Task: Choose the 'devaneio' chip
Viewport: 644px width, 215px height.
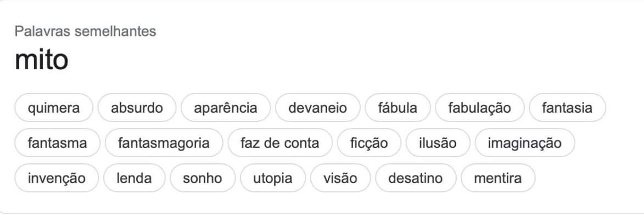Action: (x=317, y=108)
